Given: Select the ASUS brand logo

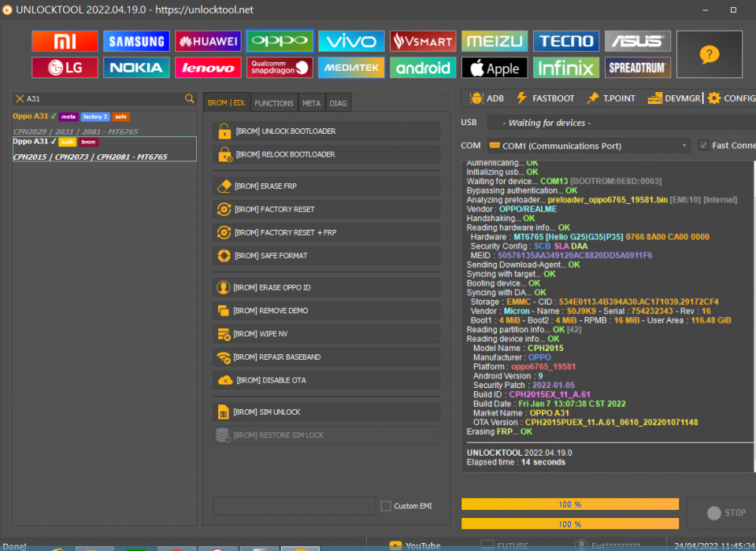Looking at the screenshot, I should [637, 41].
